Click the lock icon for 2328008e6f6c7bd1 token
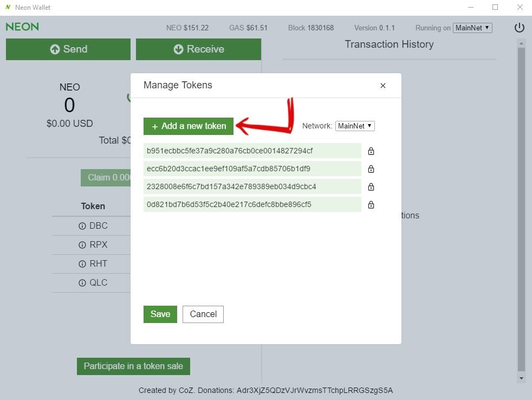Viewport: 532px width, 400px height. tap(371, 187)
